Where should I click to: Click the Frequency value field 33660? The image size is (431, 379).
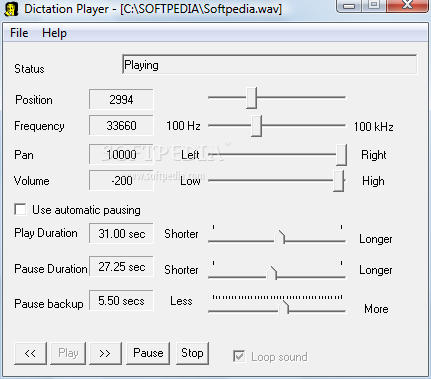click(121, 126)
